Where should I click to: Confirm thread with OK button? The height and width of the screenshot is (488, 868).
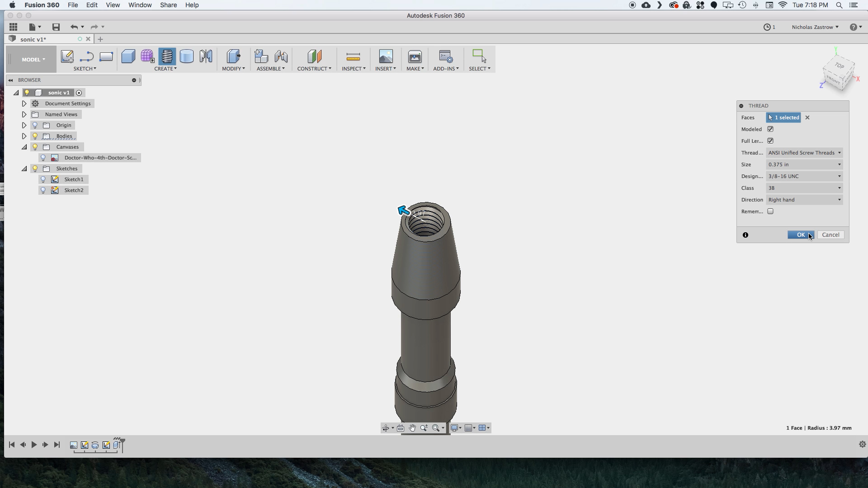click(801, 235)
